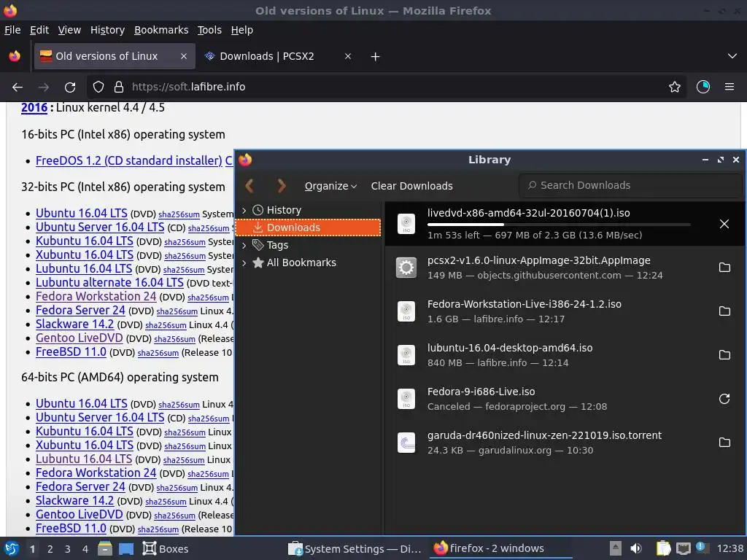Viewport: 747px width, 560px height.
Task: Go back in the Library window
Action: click(x=249, y=186)
